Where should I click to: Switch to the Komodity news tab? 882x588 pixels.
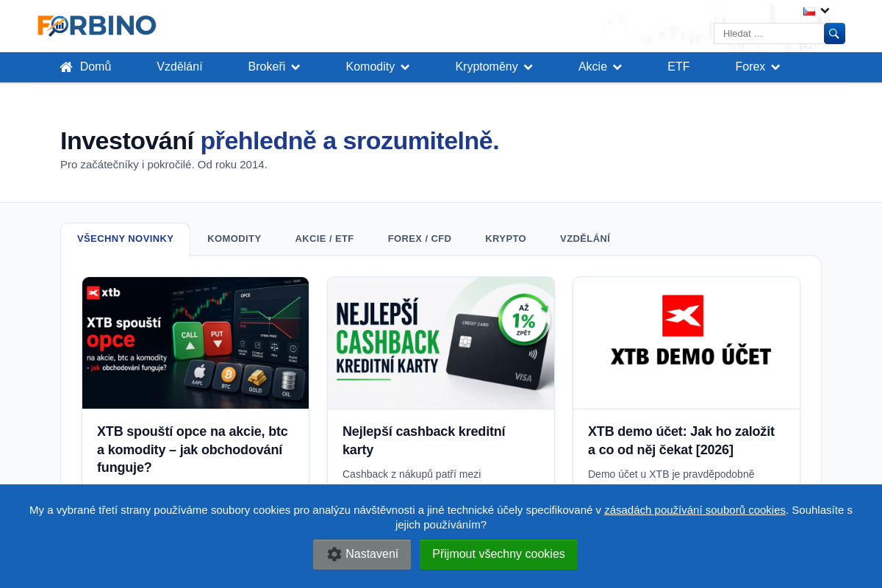(234, 239)
